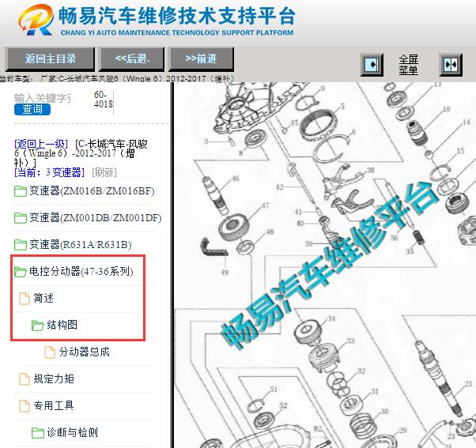Click document icon beside 分动器总成

tap(50, 352)
